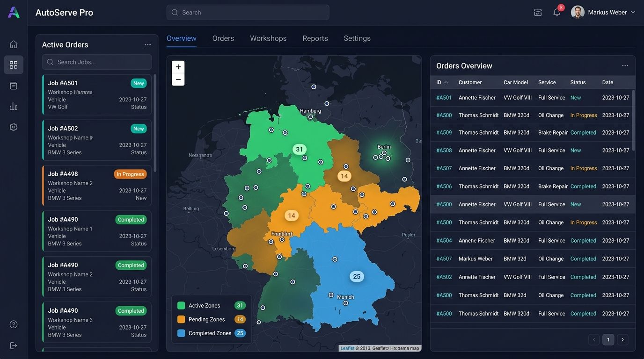Open the notifications bell with badge 3
The image size is (644, 359).
556,12
